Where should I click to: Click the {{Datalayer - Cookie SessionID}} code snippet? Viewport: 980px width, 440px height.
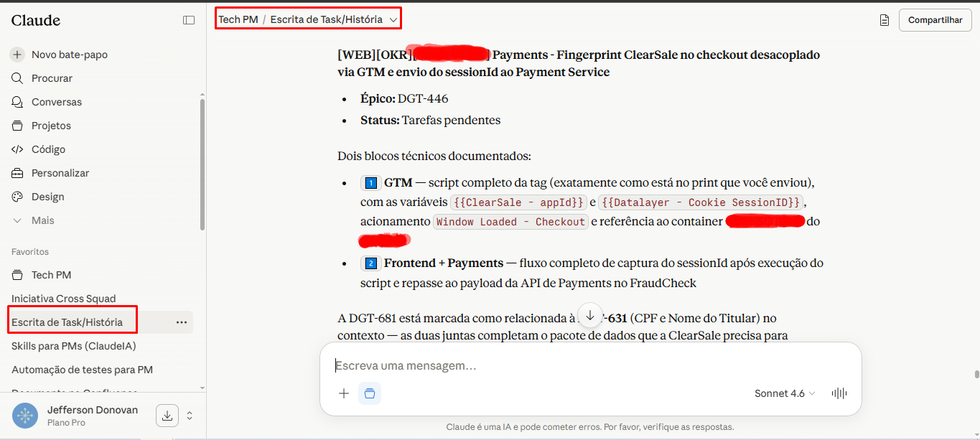[x=700, y=202]
